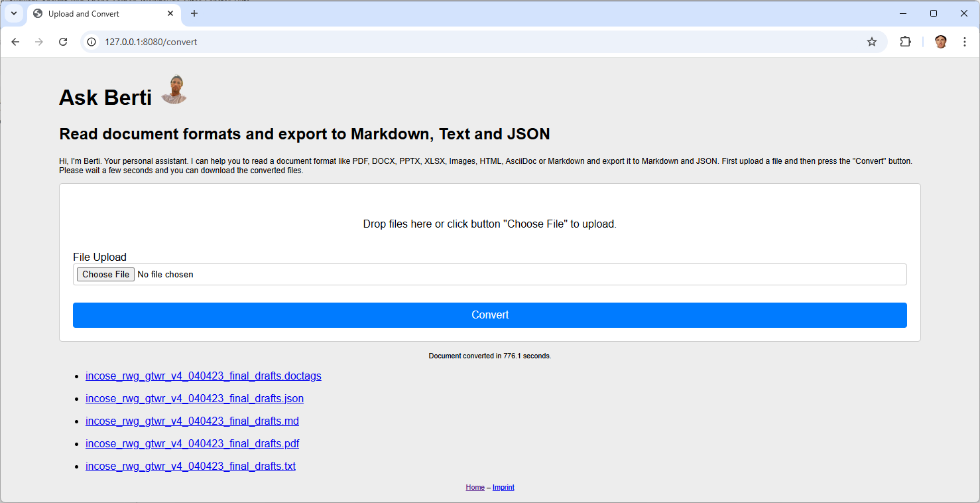Reload the page via refresh icon
The image size is (980, 503).
click(63, 41)
